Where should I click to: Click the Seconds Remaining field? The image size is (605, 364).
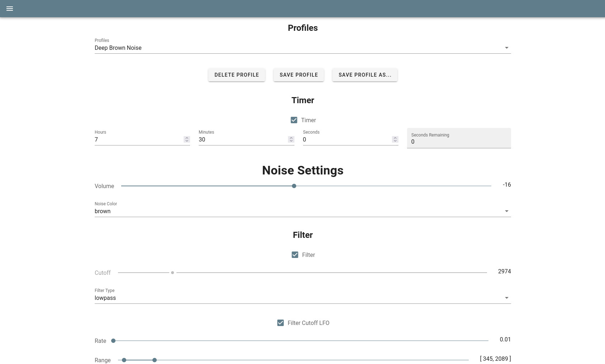click(x=459, y=142)
